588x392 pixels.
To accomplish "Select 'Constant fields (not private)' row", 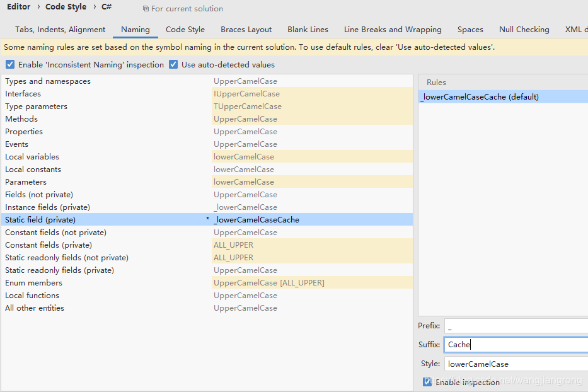I will point(207,232).
